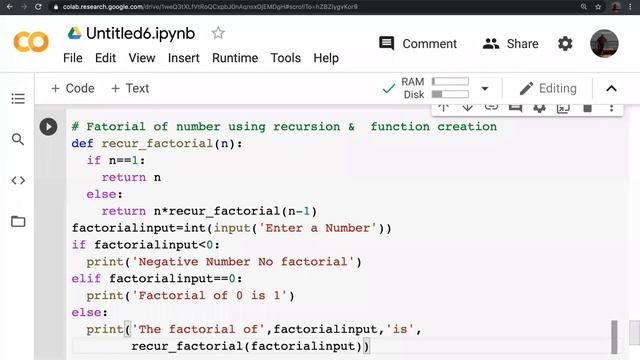Screen dimensions: 640x360
Task: Open cell editor settings gear
Action: (539, 108)
